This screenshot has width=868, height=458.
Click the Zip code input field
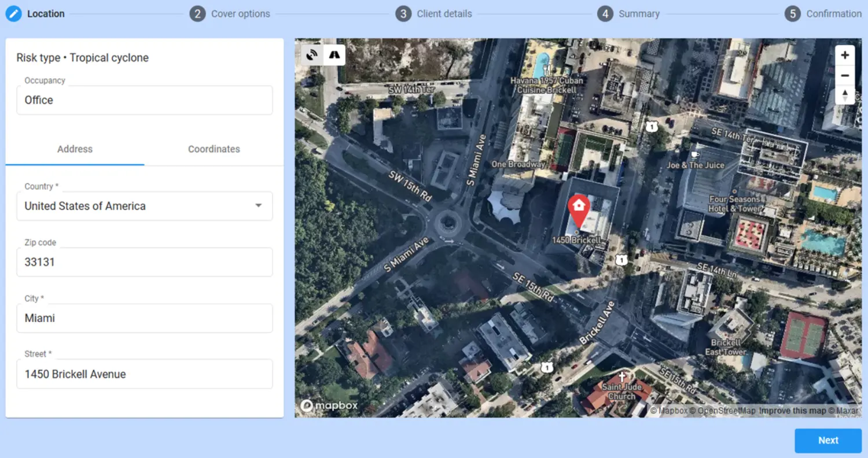[145, 262]
